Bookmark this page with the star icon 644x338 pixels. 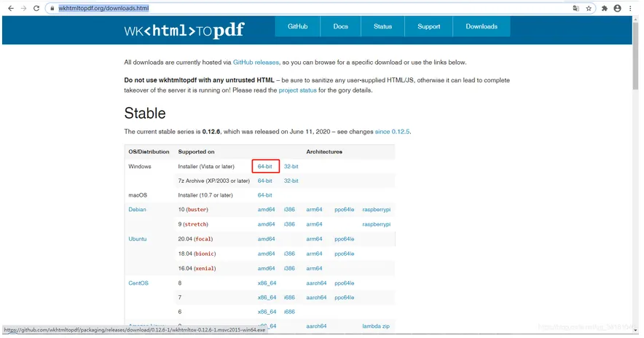[589, 8]
